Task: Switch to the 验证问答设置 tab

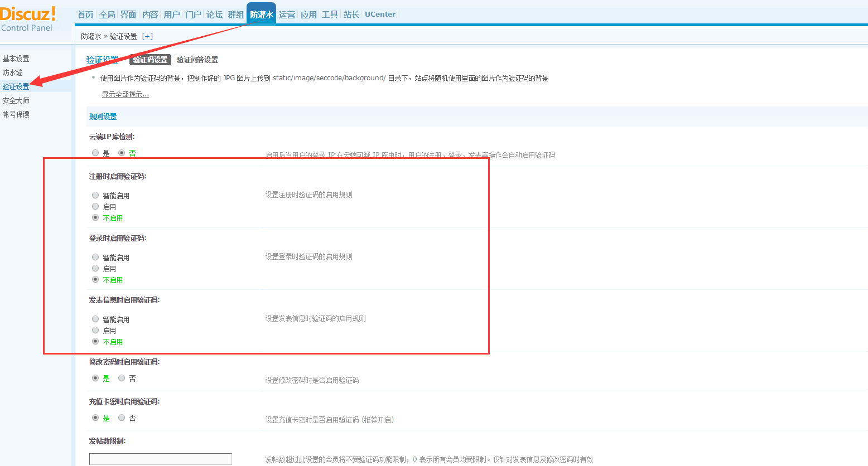Action: tap(197, 60)
